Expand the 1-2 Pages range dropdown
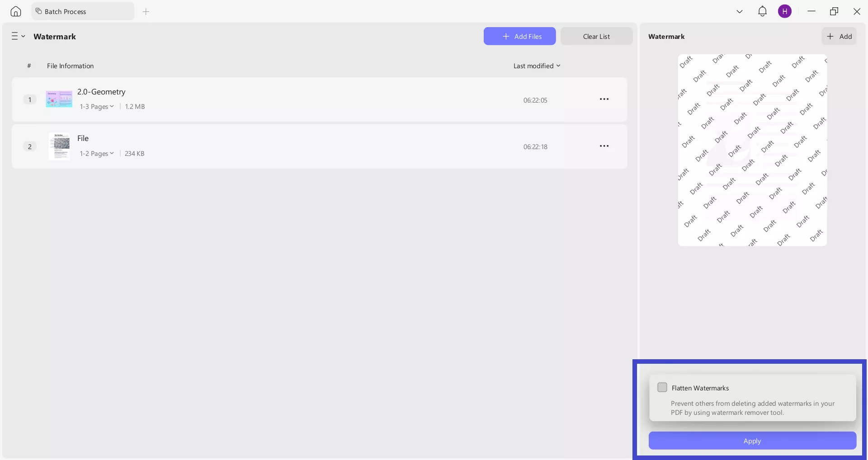The width and height of the screenshot is (868, 460). tap(97, 154)
